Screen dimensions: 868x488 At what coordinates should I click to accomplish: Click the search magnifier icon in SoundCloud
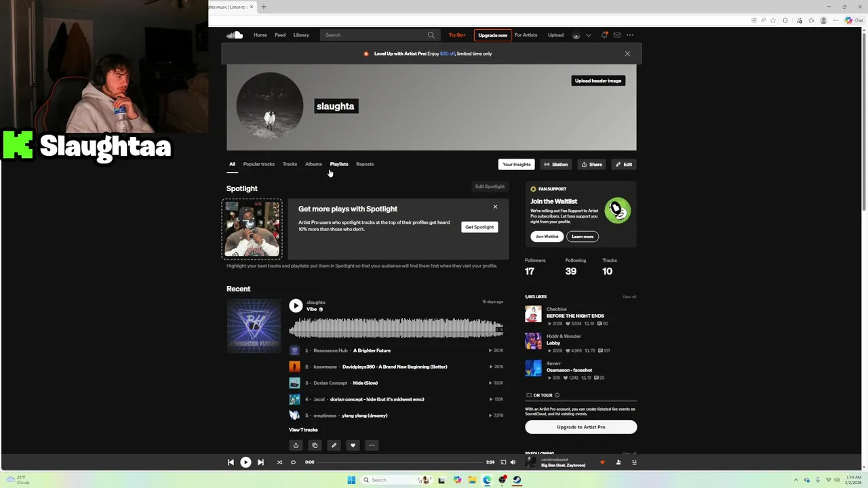pos(431,35)
